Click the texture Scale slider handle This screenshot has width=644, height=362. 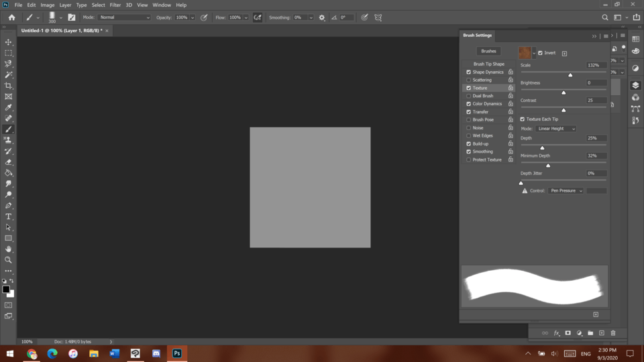pyautogui.click(x=570, y=75)
